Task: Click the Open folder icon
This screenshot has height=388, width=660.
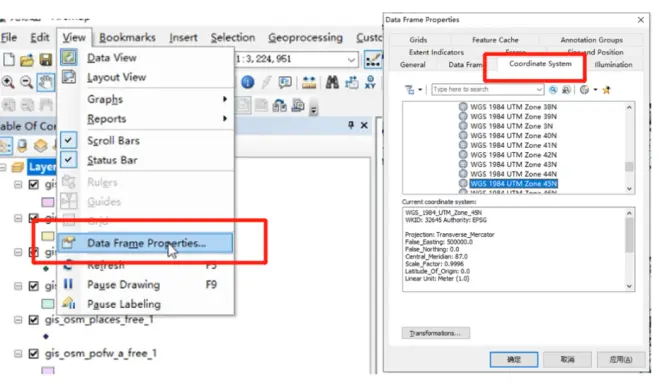Action: pos(27,60)
